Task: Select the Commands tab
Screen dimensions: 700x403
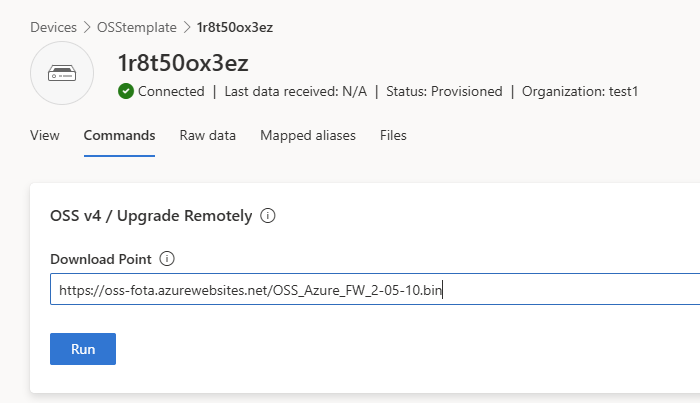Action: 119,135
